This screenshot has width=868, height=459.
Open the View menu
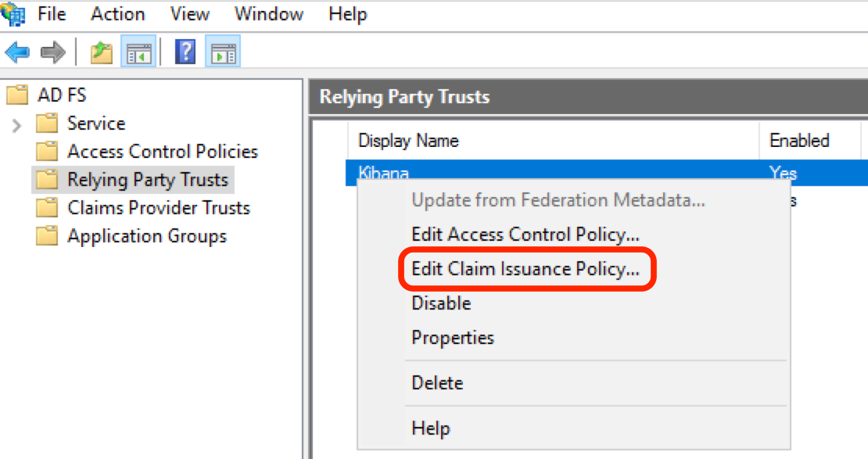[x=188, y=13]
